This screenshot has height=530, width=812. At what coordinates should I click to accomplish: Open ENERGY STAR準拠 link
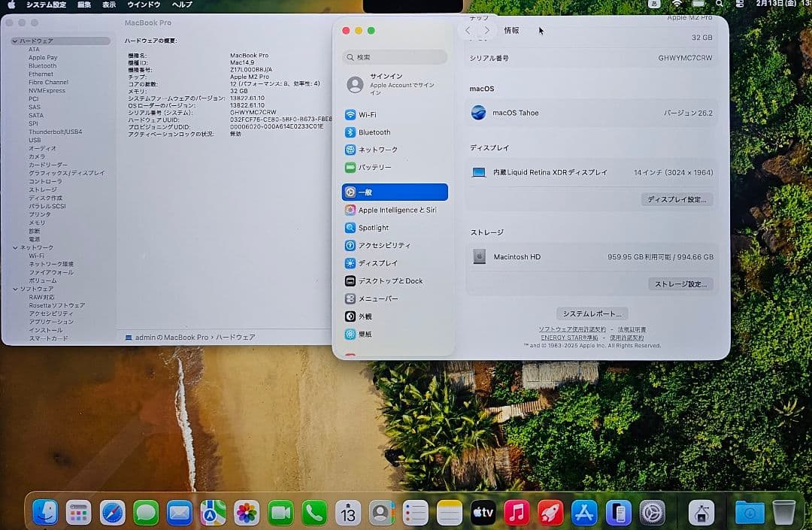(x=569, y=338)
